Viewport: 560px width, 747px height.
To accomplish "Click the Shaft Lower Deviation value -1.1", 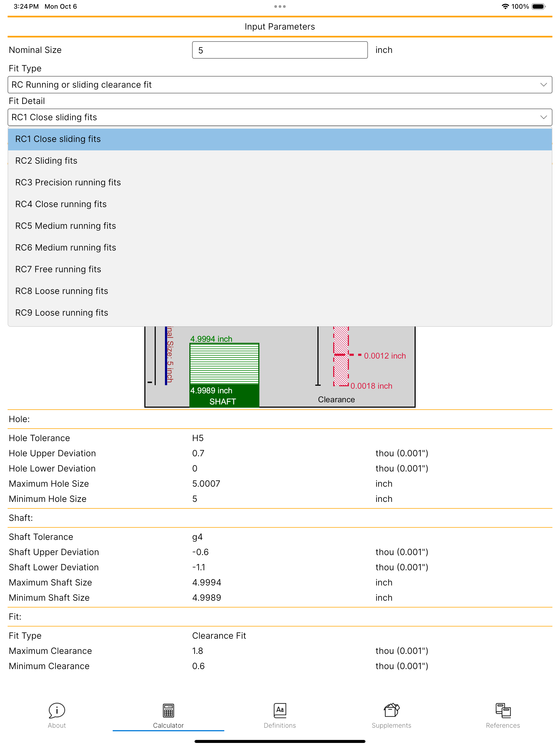I will 199,567.
